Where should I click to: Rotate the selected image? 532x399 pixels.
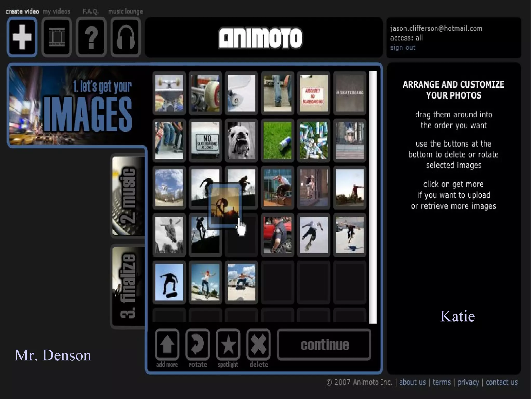point(198,344)
